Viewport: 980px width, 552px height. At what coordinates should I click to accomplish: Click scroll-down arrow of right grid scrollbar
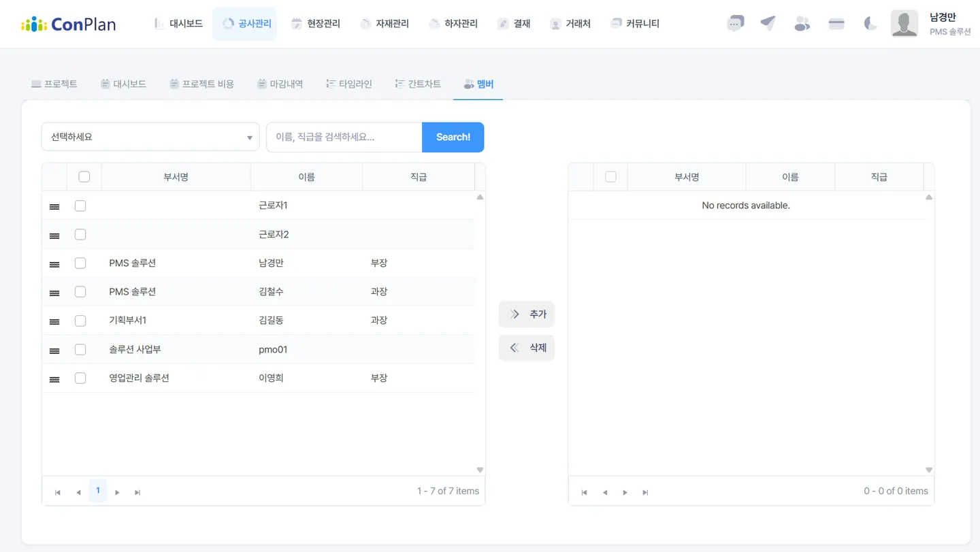coord(929,470)
